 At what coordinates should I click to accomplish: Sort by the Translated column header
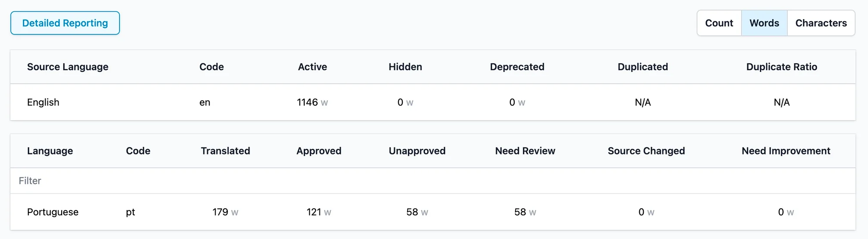(225, 151)
